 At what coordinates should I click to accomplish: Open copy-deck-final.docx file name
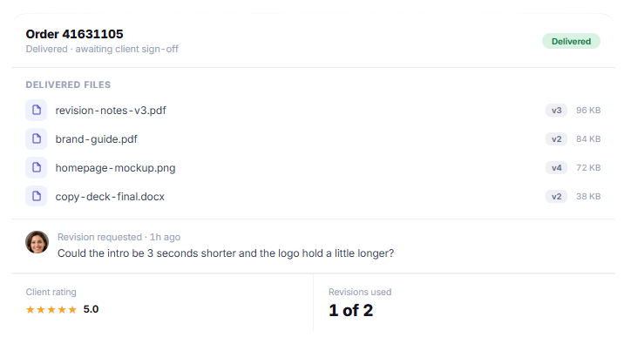[x=110, y=197]
